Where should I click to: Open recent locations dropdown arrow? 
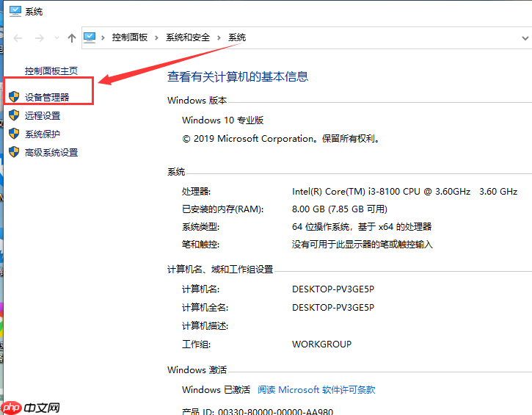pyautogui.click(x=57, y=37)
